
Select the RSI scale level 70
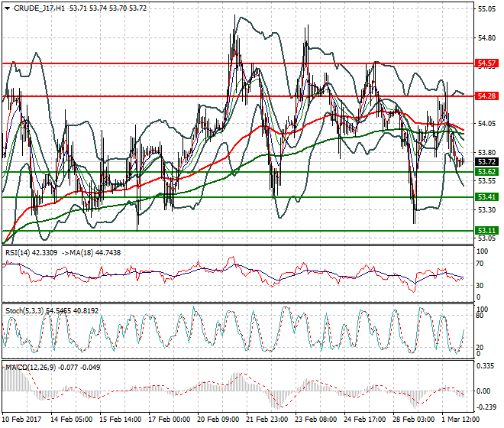[x=480, y=264]
